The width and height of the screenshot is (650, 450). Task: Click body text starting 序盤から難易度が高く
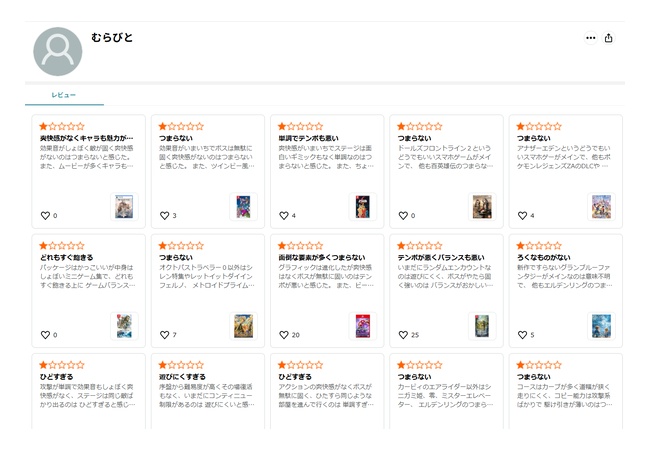206,396
